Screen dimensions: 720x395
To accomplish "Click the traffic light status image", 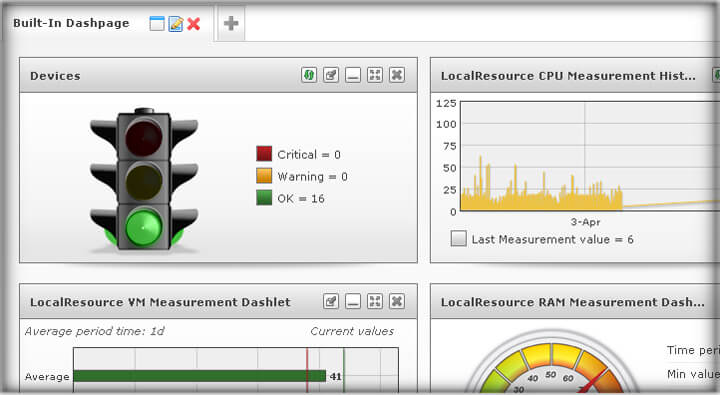I will tap(144, 180).
